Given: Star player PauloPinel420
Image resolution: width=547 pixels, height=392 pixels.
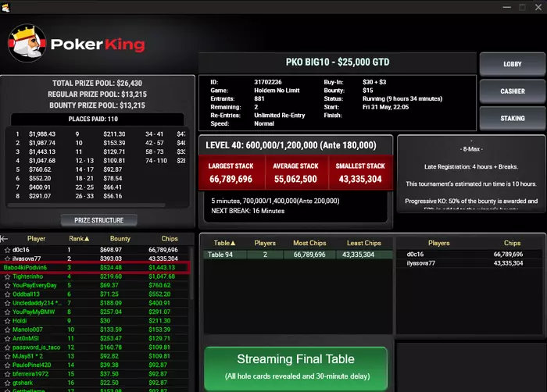Looking at the screenshot, I should point(7,365).
